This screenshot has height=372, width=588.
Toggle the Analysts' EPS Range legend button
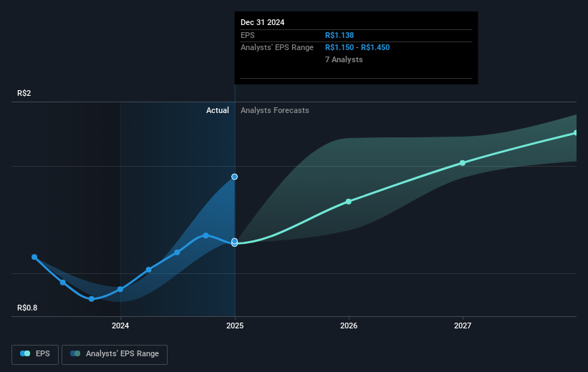(115, 354)
